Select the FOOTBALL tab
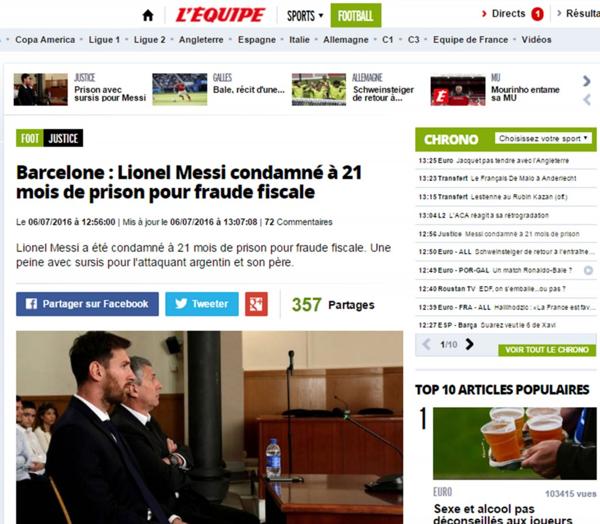The width and height of the screenshot is (600, 524). [355, 15]
